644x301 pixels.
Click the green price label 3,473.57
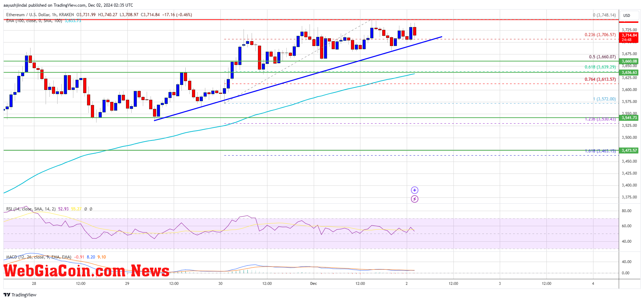tap(629, 150)
